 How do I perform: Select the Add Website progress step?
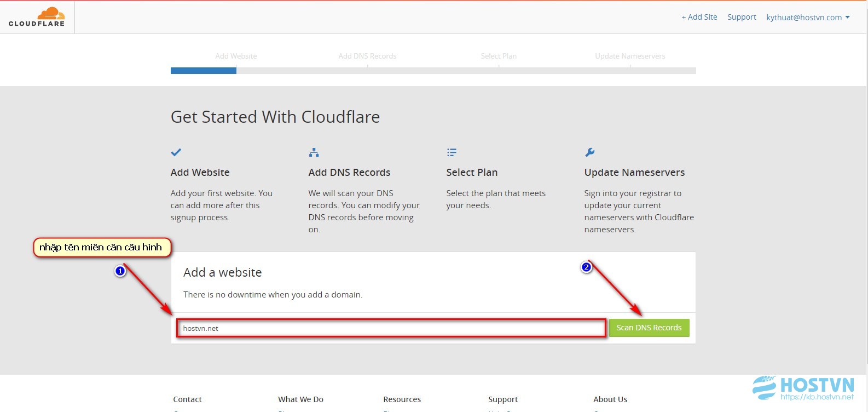pos(236,56)
